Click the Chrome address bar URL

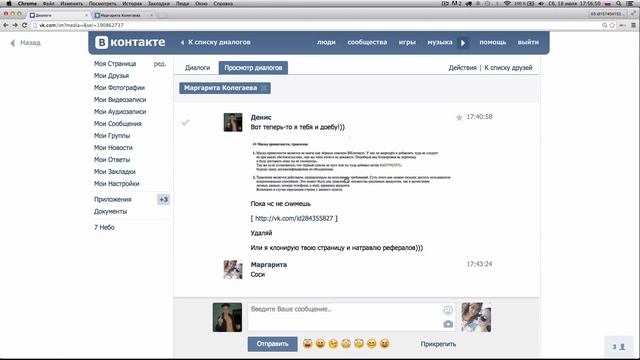pos(81,25)
